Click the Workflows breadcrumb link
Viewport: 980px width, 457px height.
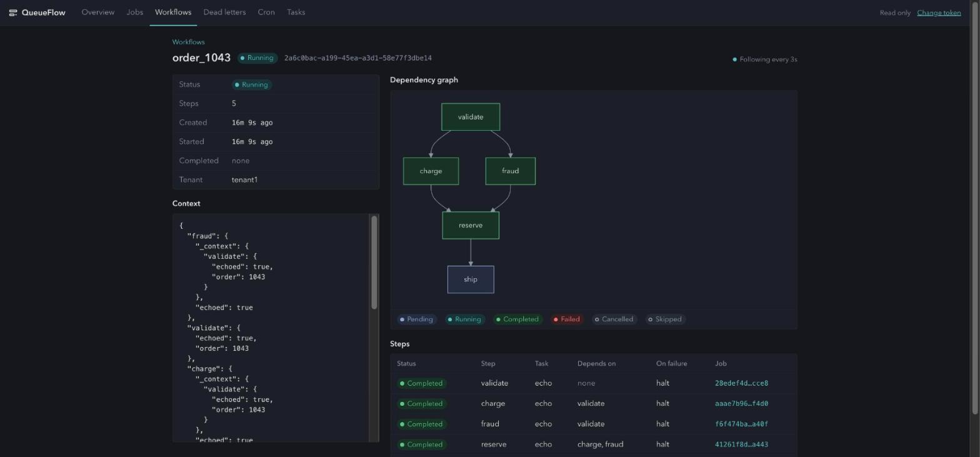[x=188, y=42]
